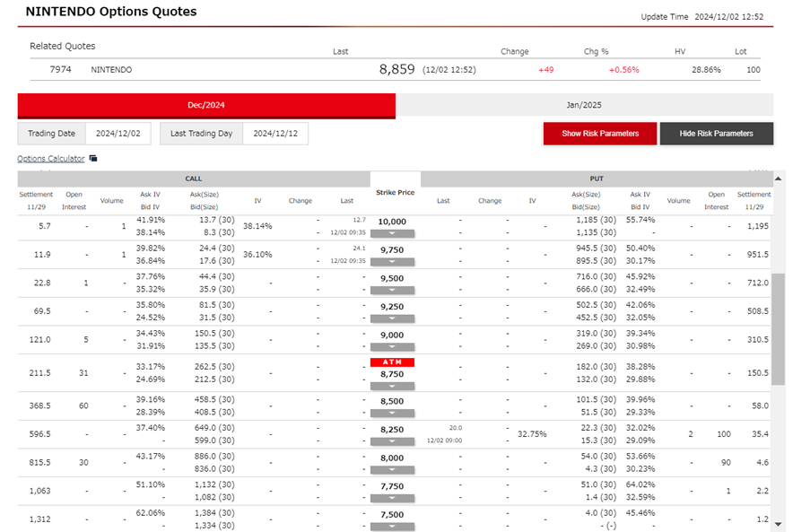Click the red ATM label
Viewport: 793px width, 532px height.
pos(392,362)
